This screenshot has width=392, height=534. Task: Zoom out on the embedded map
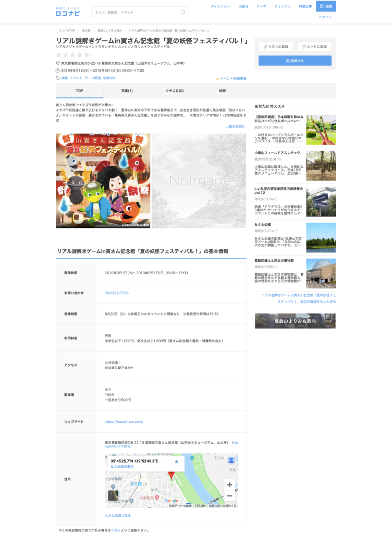(x=229, y=495)
